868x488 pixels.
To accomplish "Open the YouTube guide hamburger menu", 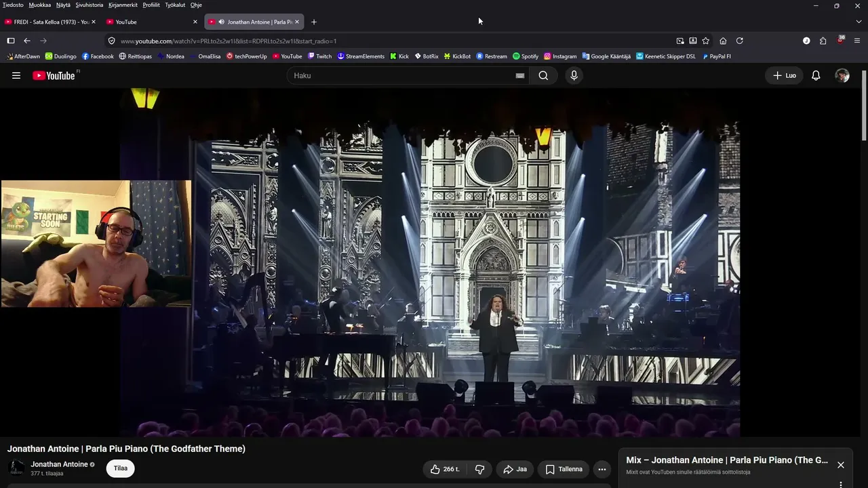I will click(x=16, y=75).
